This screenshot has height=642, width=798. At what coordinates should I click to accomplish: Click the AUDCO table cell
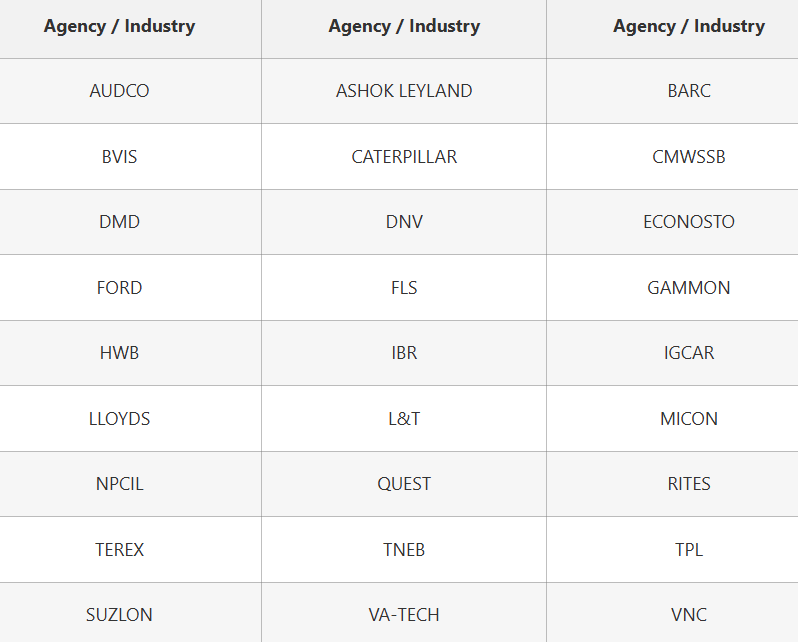tap(119, 91)
